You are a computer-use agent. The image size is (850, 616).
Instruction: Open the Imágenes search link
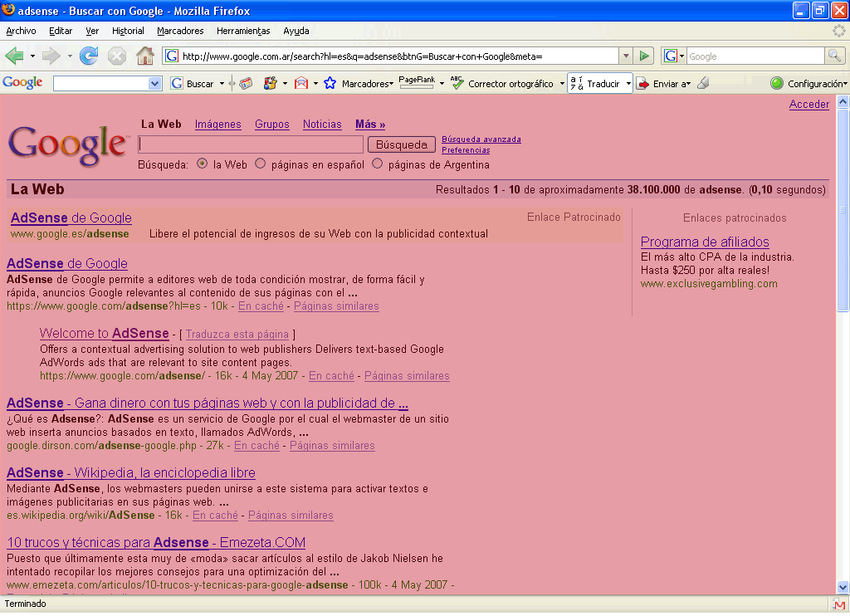pos(218,125)
